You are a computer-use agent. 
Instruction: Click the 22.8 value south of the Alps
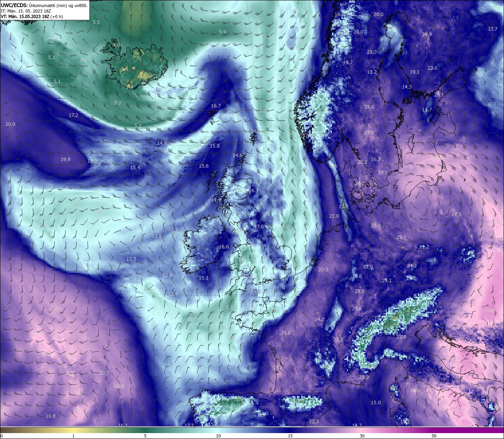(x=401, y=337)
